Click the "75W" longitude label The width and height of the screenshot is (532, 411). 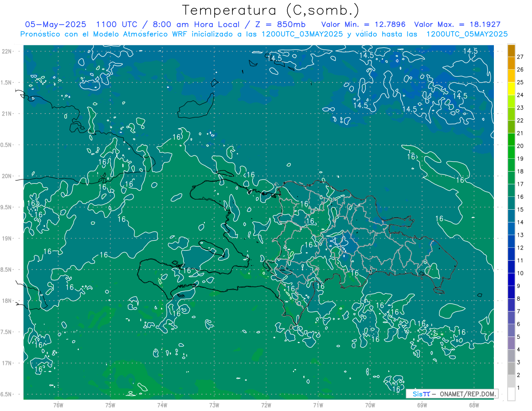110,405
